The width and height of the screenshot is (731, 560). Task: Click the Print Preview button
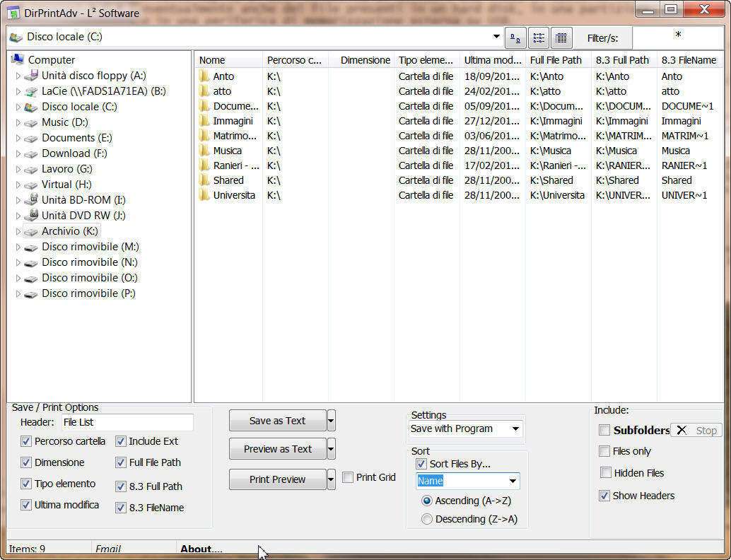(x=277, y=479)
